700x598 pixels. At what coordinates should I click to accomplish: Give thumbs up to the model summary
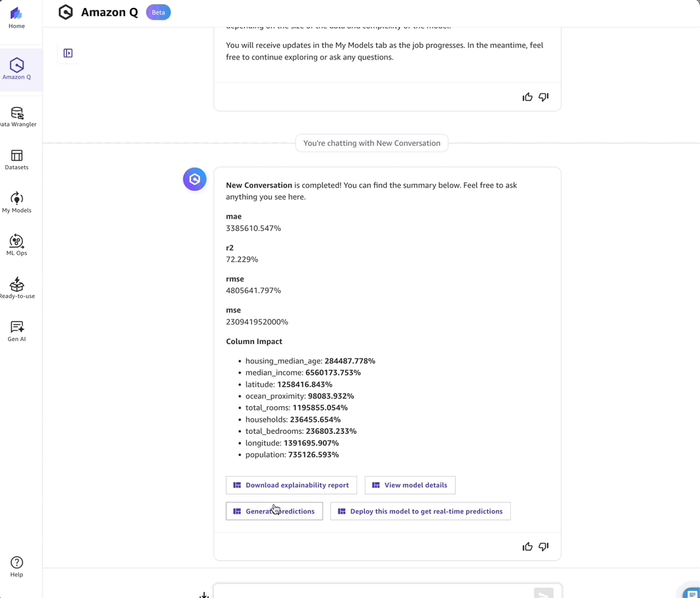(527, 546)
